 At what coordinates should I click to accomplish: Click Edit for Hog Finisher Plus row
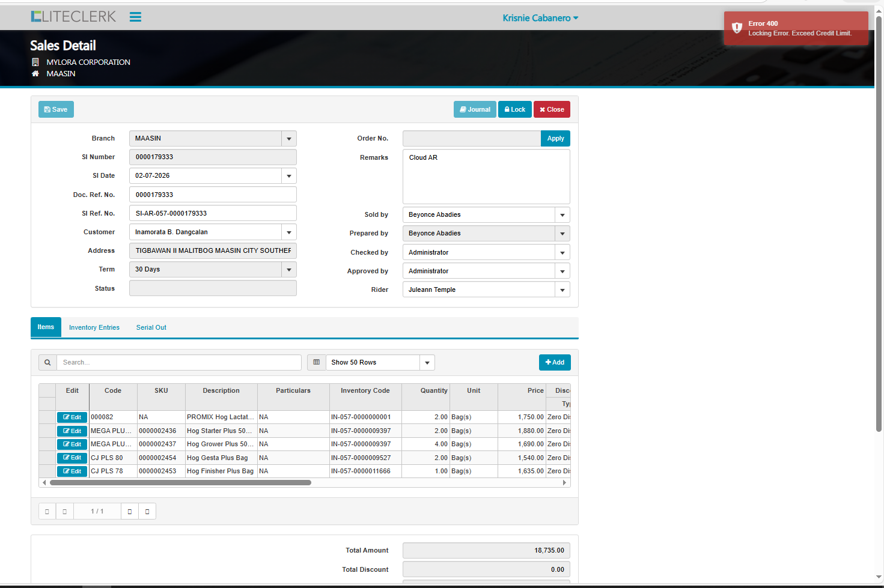[72, 471]
